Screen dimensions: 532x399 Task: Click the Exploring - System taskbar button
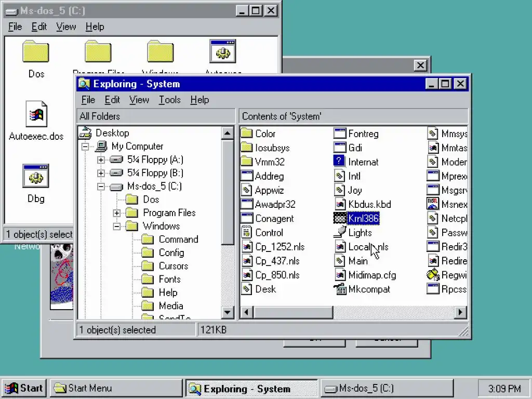click(251, 388)
